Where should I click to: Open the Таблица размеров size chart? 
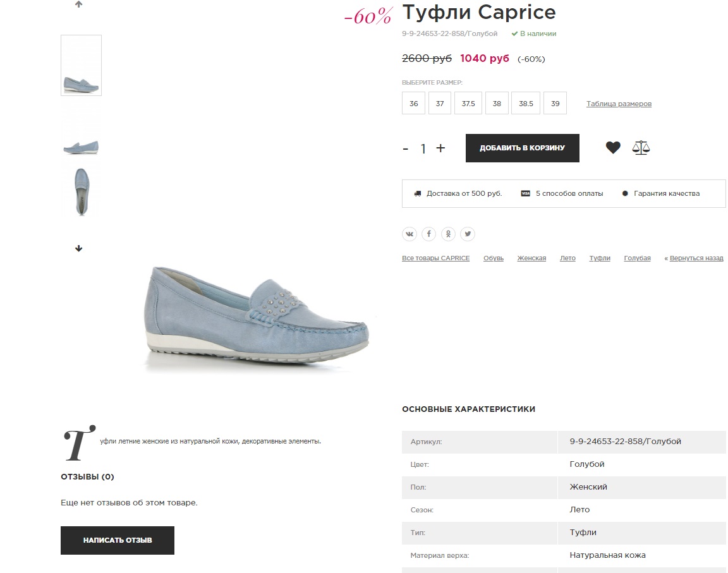[x=619, y=104]
